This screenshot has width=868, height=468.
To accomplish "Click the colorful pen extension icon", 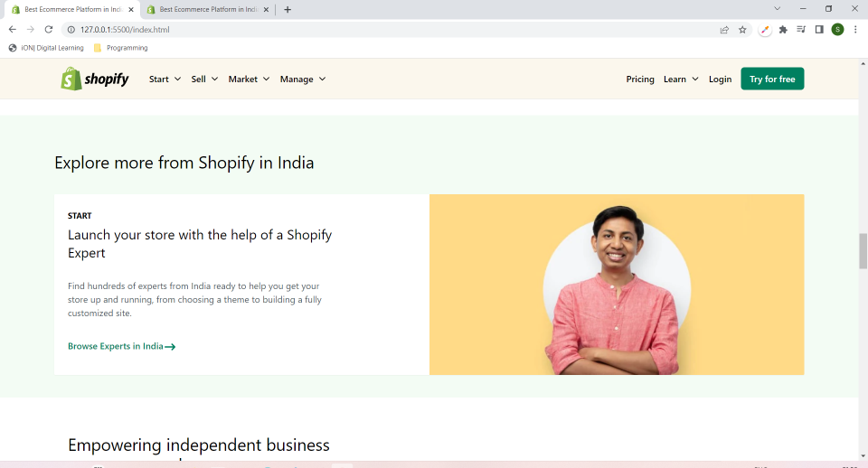I will tap(765, 30).
